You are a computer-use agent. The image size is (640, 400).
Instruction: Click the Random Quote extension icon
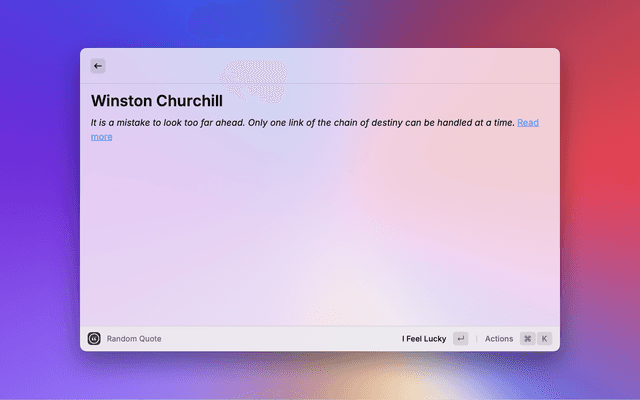94,339
